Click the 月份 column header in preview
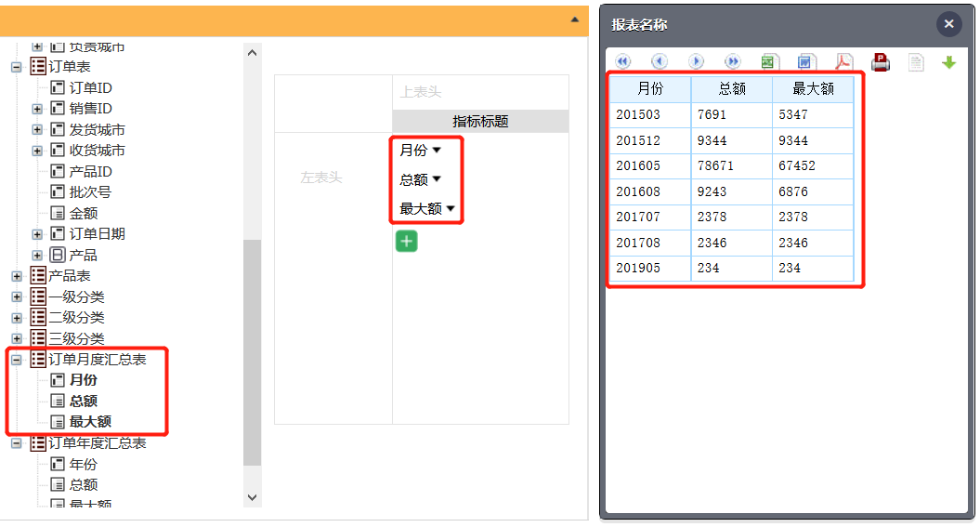The width and height of the screenshot is (980, 527). (650, 89)
